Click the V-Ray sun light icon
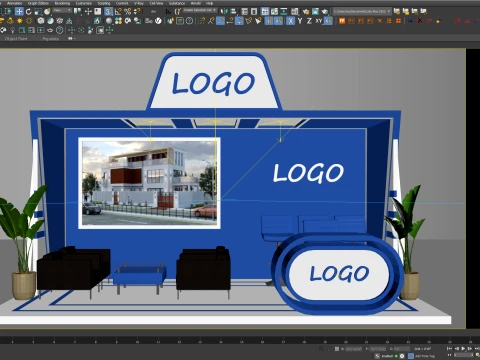Viewport: 480px width, 360px height. point(20,21)
